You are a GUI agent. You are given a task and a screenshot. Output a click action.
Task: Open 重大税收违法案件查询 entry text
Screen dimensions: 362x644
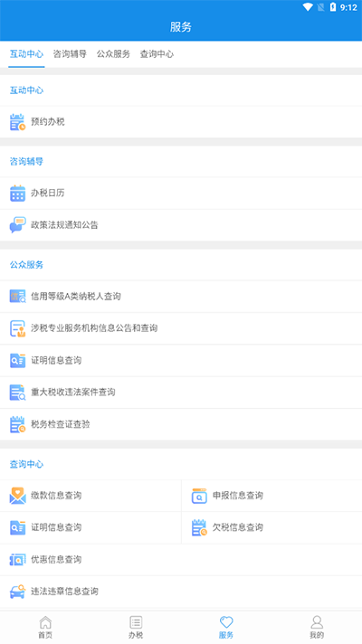pyautogui.click(x=73, y=393)
